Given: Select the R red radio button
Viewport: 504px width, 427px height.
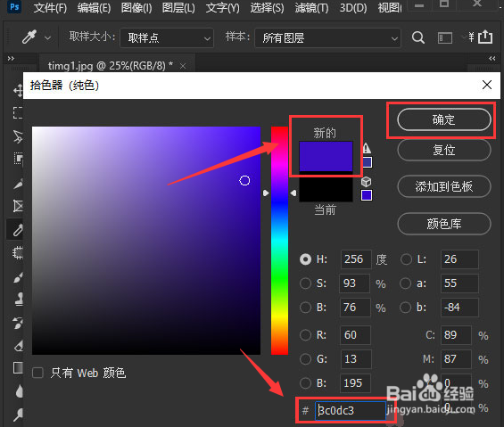Looking at the screenshot, I should [x=305, y=335].
